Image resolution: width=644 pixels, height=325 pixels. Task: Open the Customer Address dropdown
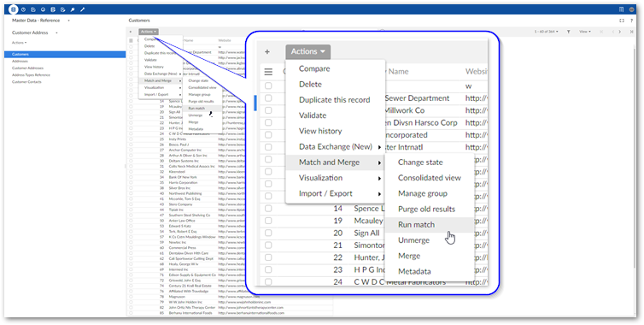pyautogui.click(x=56, y=32)
